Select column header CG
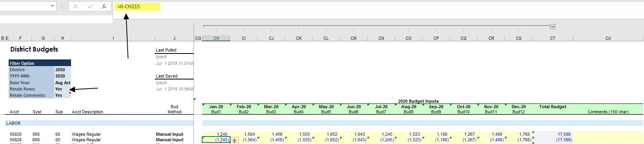The width and height of the screenshot is (644, 144). 198,38
